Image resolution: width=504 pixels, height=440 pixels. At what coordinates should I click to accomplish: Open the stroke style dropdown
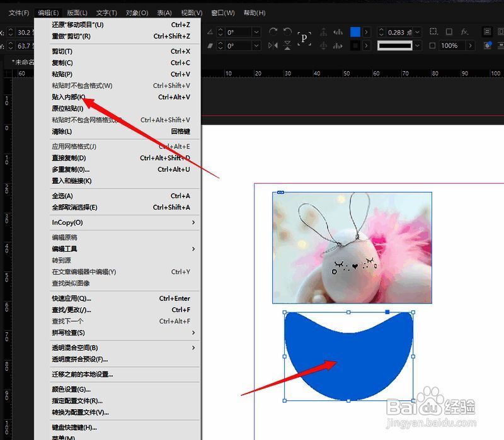pyautogui.click(x=417, y=45)
